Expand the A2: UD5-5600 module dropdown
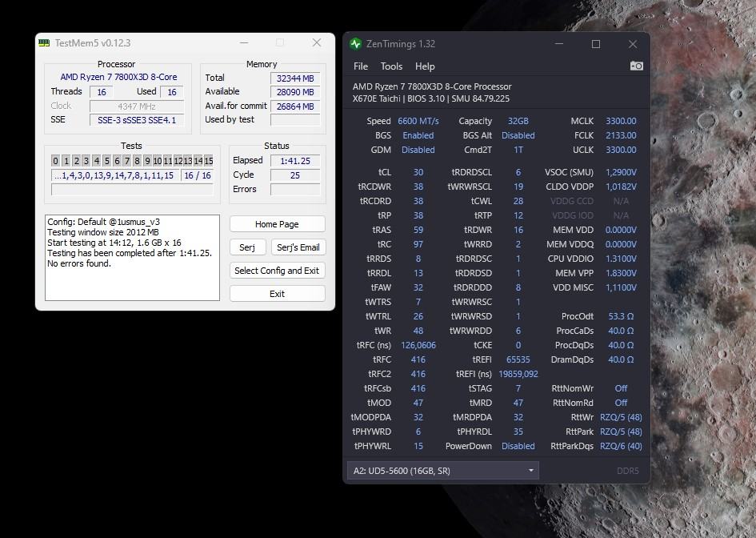 pos(443,471)
